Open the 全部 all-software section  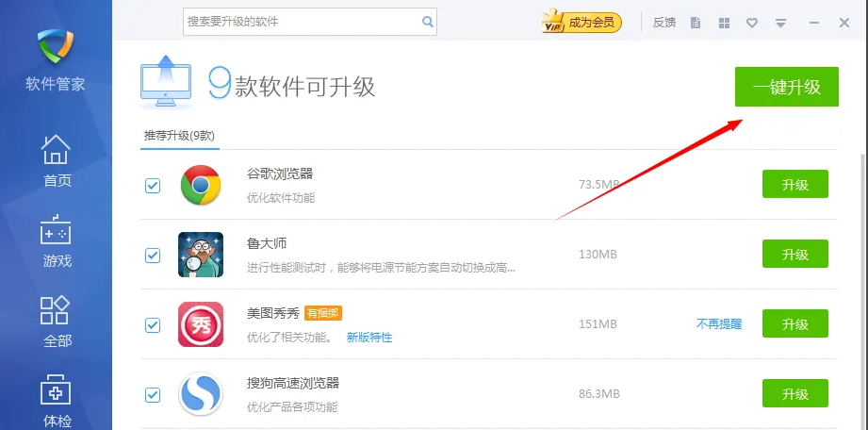57,322
